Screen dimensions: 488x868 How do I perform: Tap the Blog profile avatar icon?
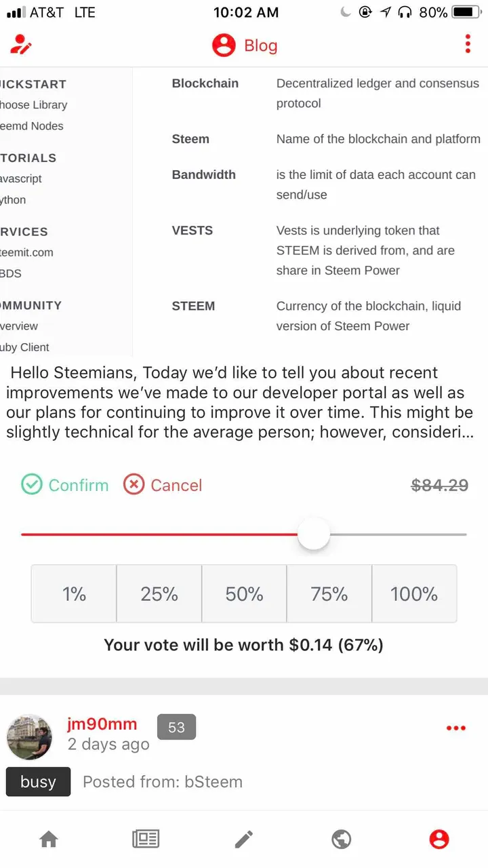click(224, 45)
